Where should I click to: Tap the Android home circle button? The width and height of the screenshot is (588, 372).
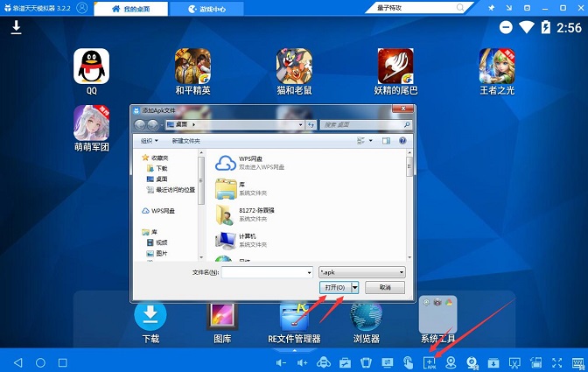click(40, 362)
